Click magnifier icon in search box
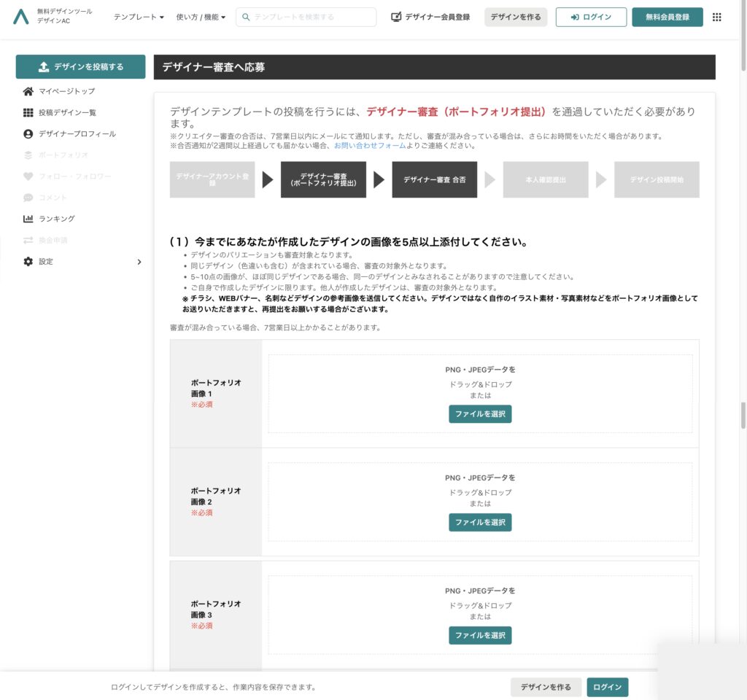Screen dimensions: 747x700 (246, 17)
